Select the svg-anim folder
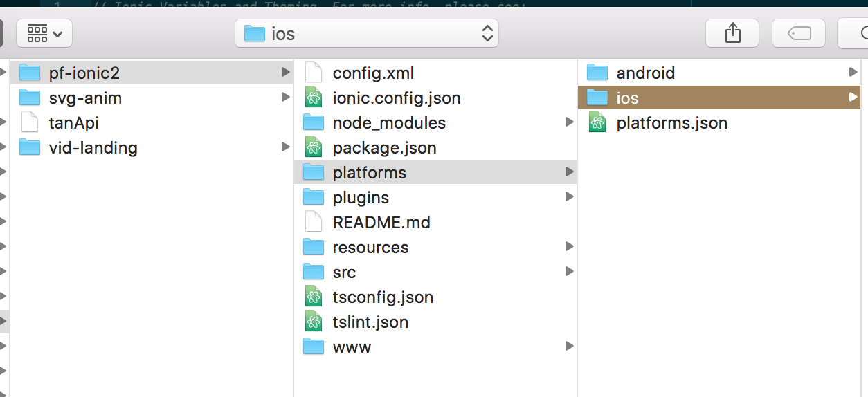 [x=85, y=98]
